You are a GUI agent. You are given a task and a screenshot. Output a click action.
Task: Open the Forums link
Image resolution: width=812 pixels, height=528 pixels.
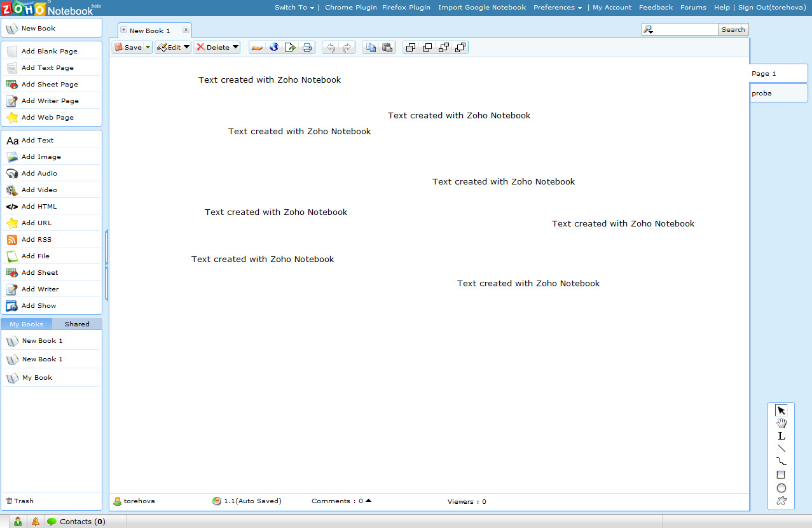[693, 8]
